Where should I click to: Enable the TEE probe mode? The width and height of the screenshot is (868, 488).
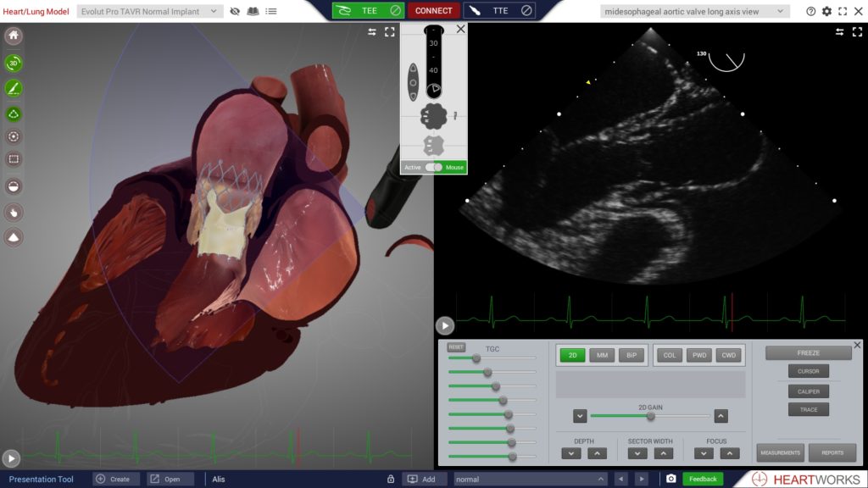tap(368, 10)
